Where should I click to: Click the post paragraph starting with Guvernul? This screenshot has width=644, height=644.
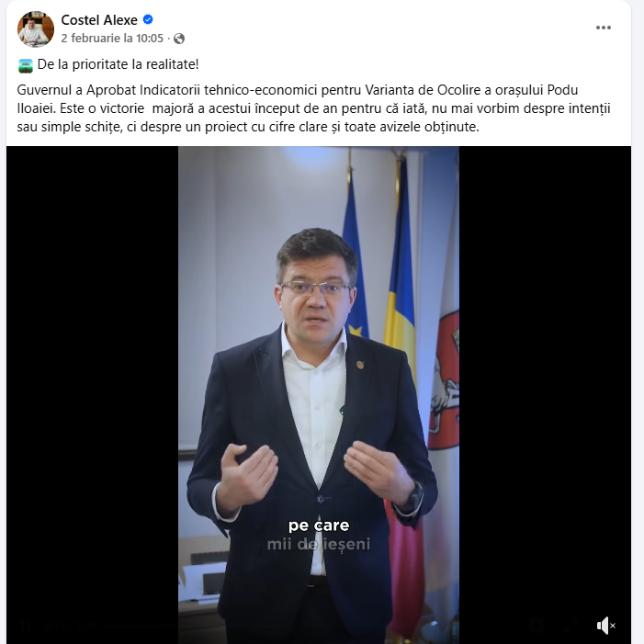(314, 108)
